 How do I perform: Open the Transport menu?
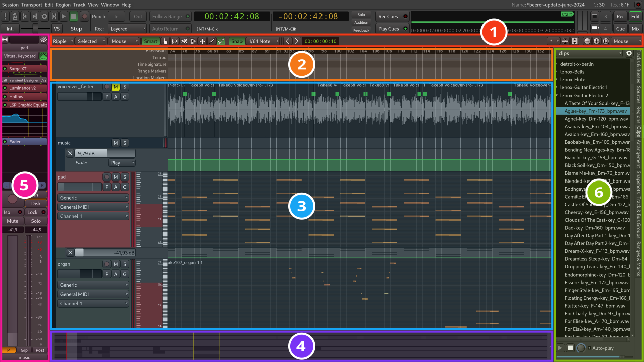(x=32, y=4)
